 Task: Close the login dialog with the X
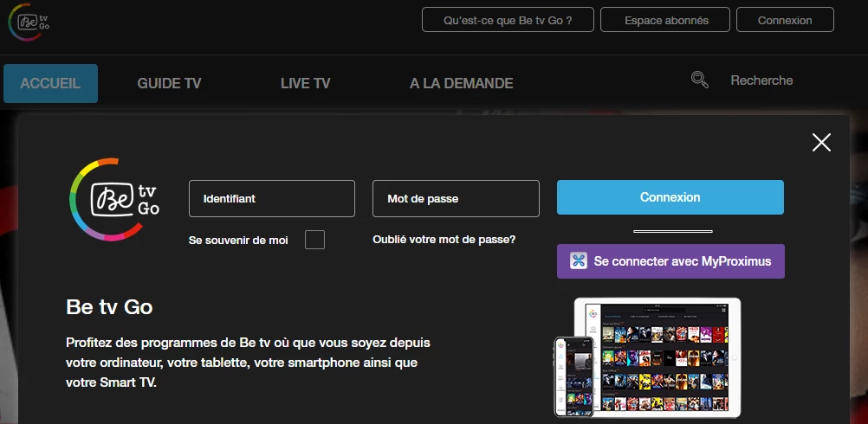click(x=821, y=143)
